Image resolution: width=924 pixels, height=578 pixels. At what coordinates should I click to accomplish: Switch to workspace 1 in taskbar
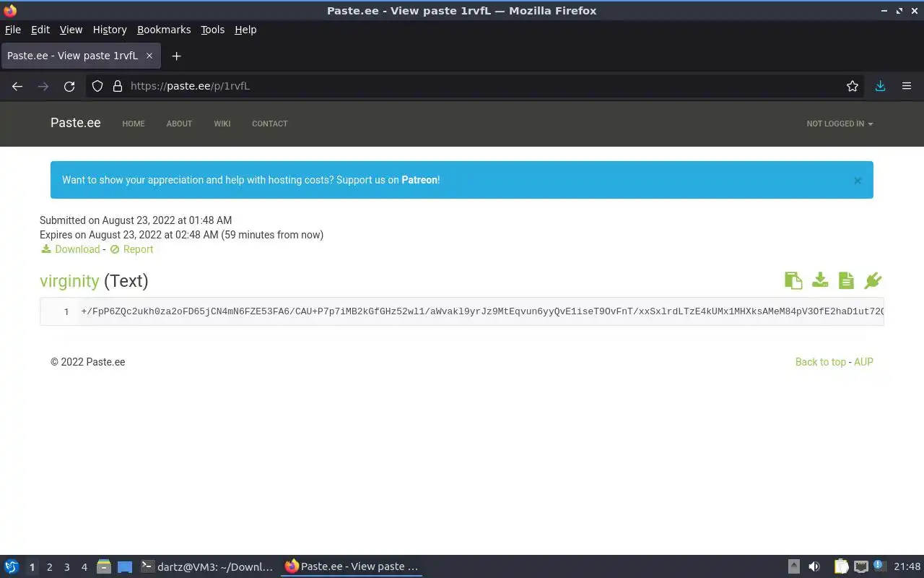(x=32, y=567)
